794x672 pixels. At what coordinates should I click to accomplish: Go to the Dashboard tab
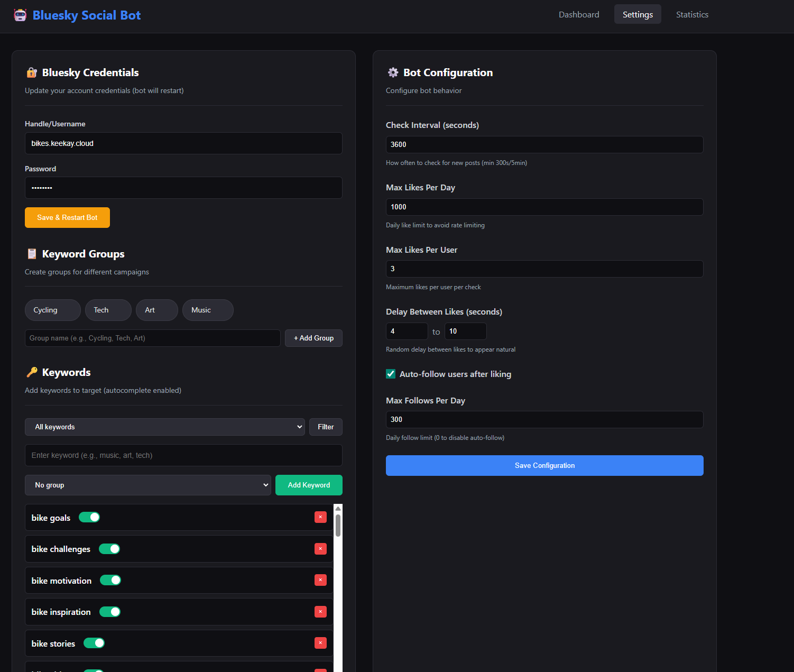pyautogui.click(x=579, y=14)
